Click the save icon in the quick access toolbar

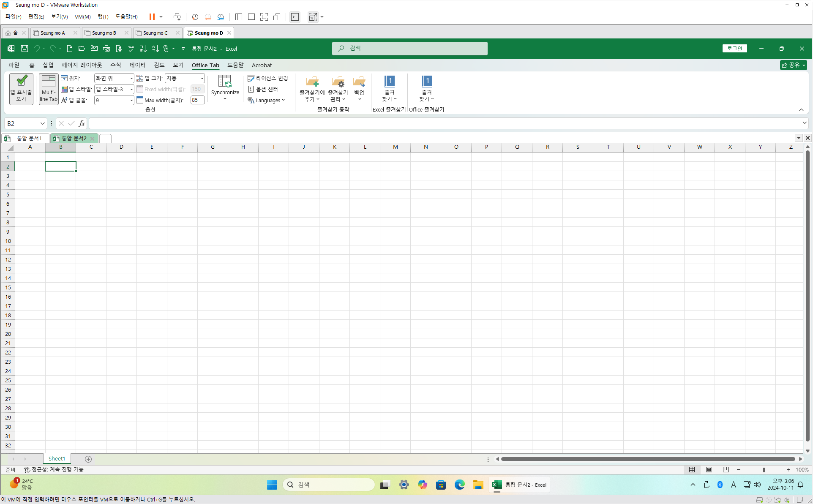click(x=25, y=49)
